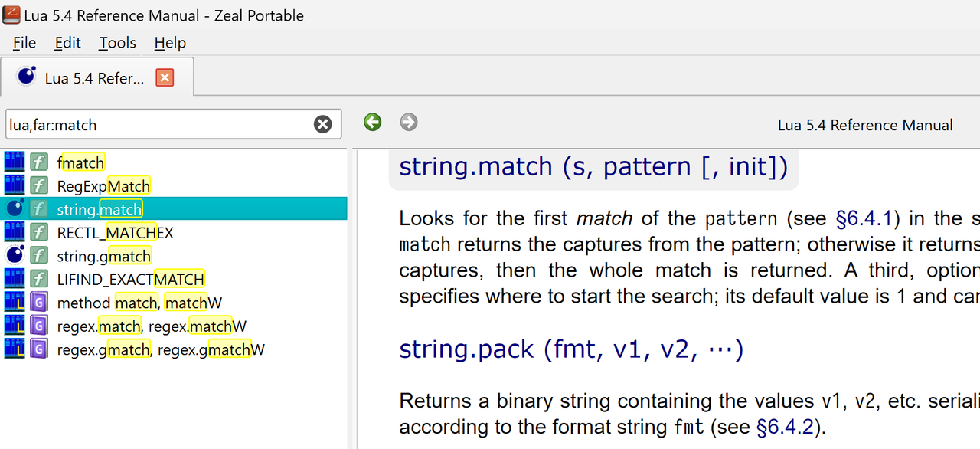Click the Zeal book icon in title bar
The width and height of the screenshot is (980, 449).
[11, 15]
